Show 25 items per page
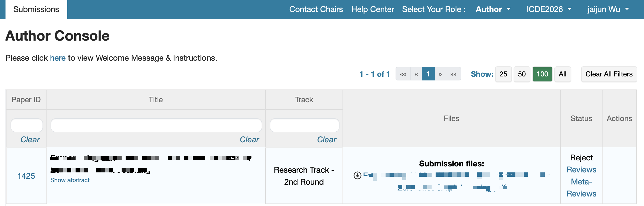 pyautogui.click(x=503, y=74)
